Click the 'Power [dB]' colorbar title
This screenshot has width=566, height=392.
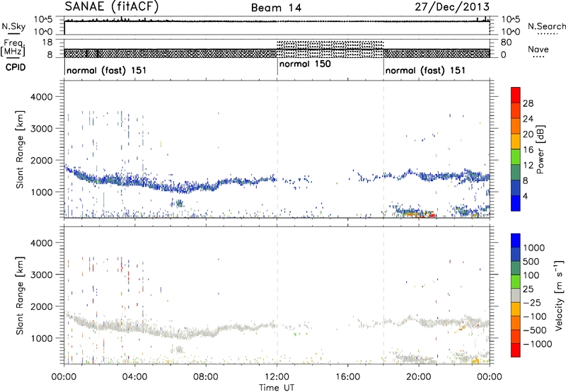coord(540,150)
